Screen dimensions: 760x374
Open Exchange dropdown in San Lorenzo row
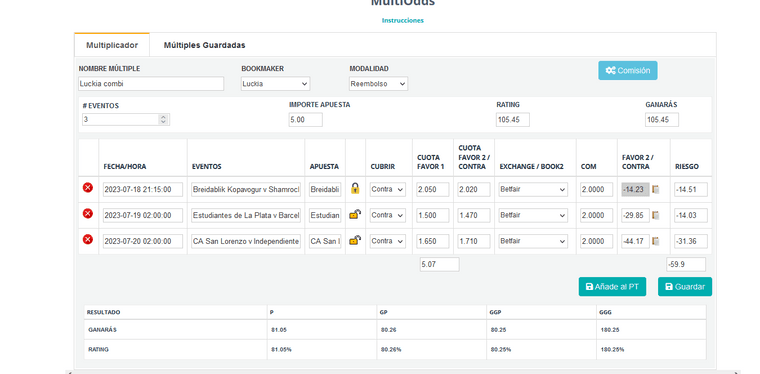coord(533,241)
